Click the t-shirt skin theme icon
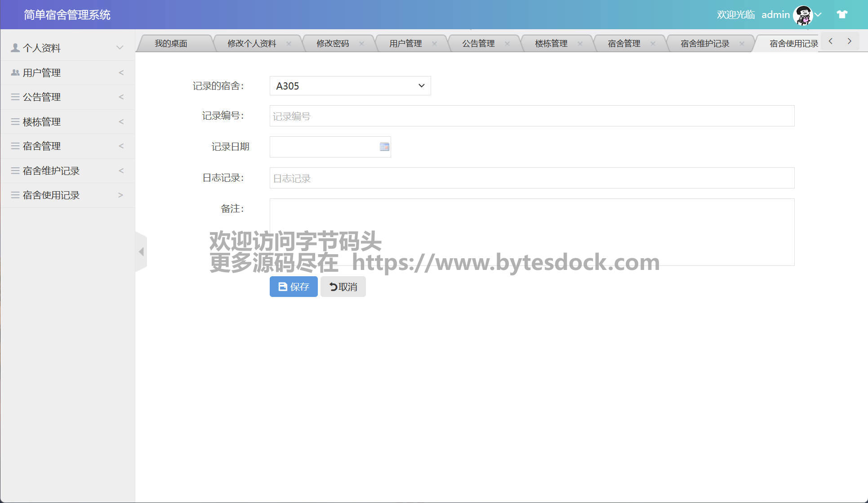Screen dimensions: 868x503 [842, 14]
